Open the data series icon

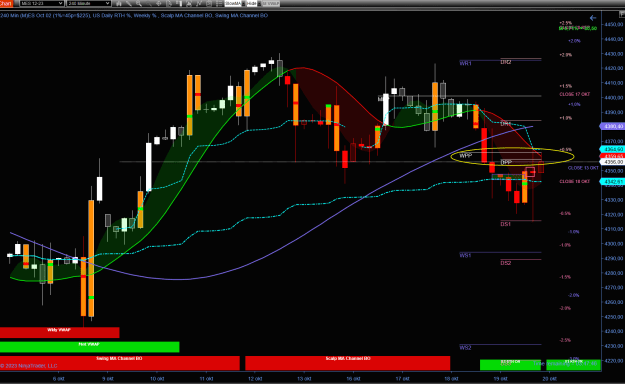coord(179,3)
